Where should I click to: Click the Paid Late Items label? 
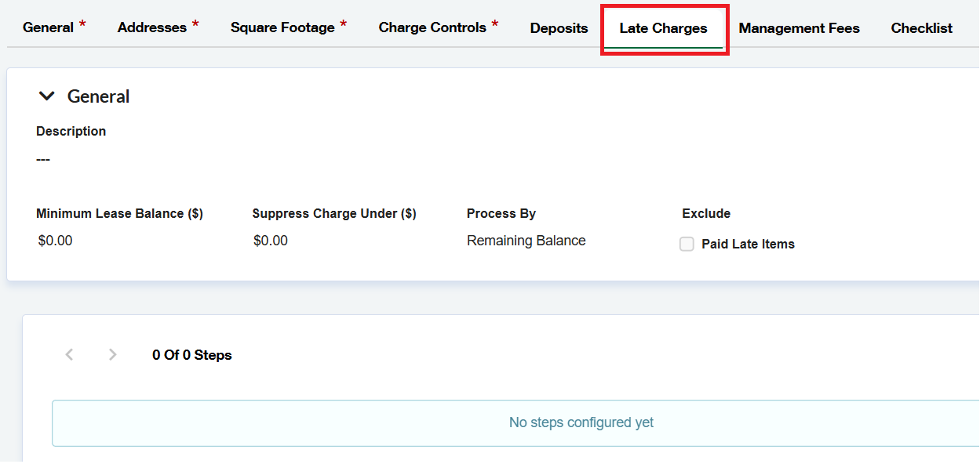(748, 245)
